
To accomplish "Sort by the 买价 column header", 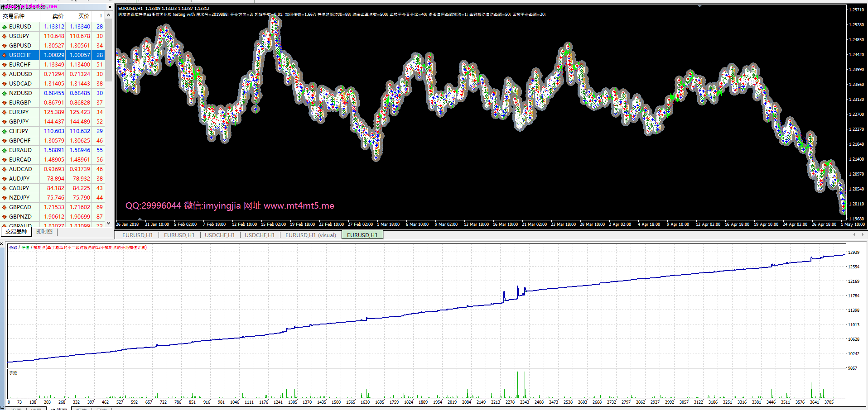I will click(x=78, y=16).
